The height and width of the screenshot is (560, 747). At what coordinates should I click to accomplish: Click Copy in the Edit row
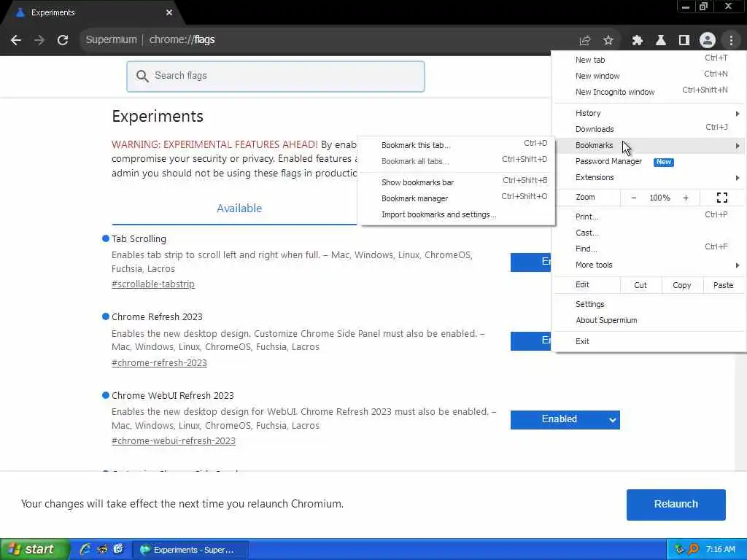click(682, 285)
